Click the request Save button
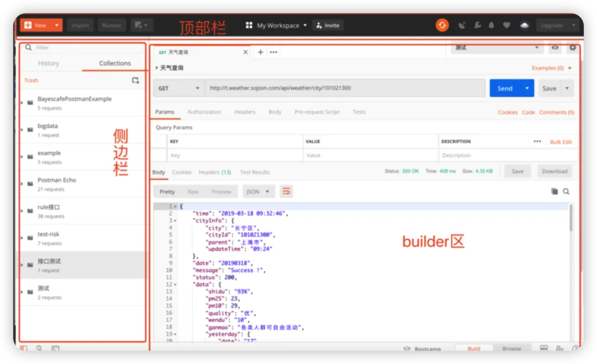 (549, 88)
